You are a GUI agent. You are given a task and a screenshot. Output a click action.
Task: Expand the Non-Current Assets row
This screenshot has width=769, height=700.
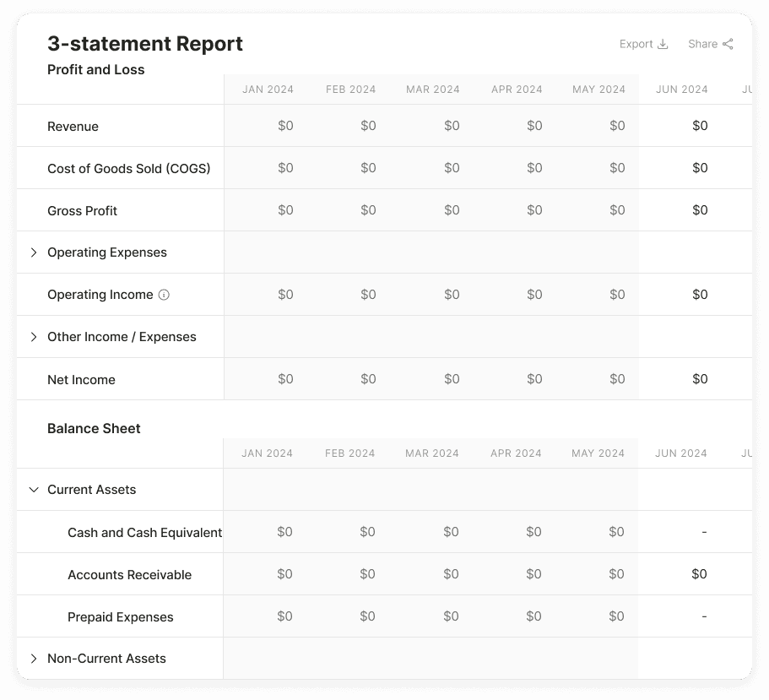coord(34,659)
